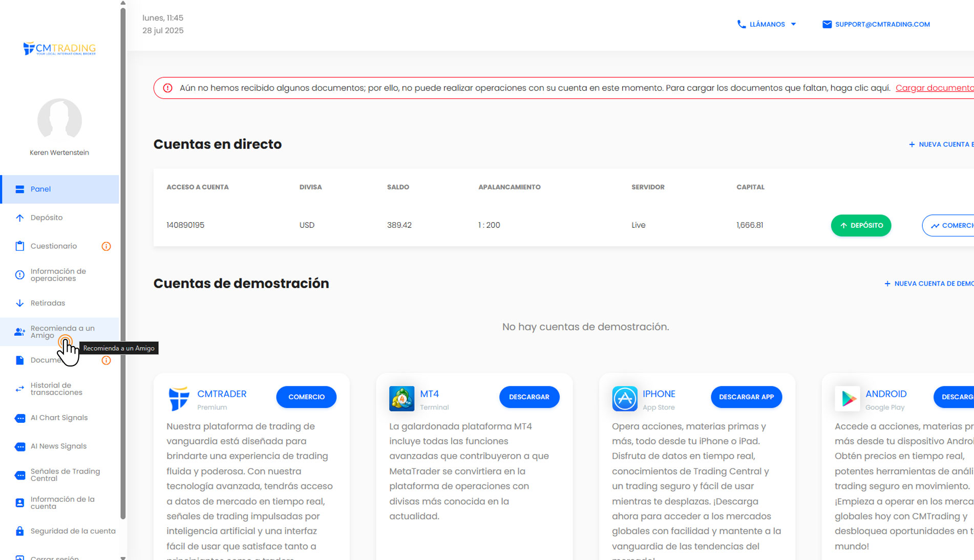
Task: Click account number 140890195
Action: click(185, 225)
